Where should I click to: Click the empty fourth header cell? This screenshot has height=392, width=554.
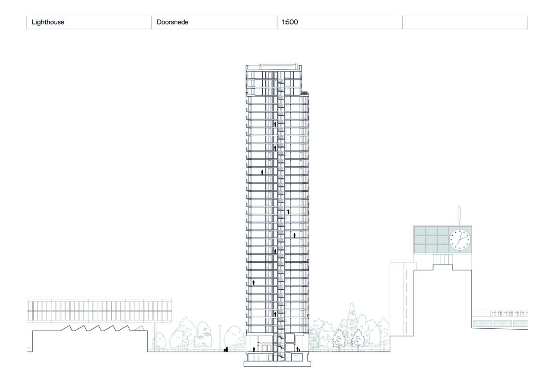[464, 22]
